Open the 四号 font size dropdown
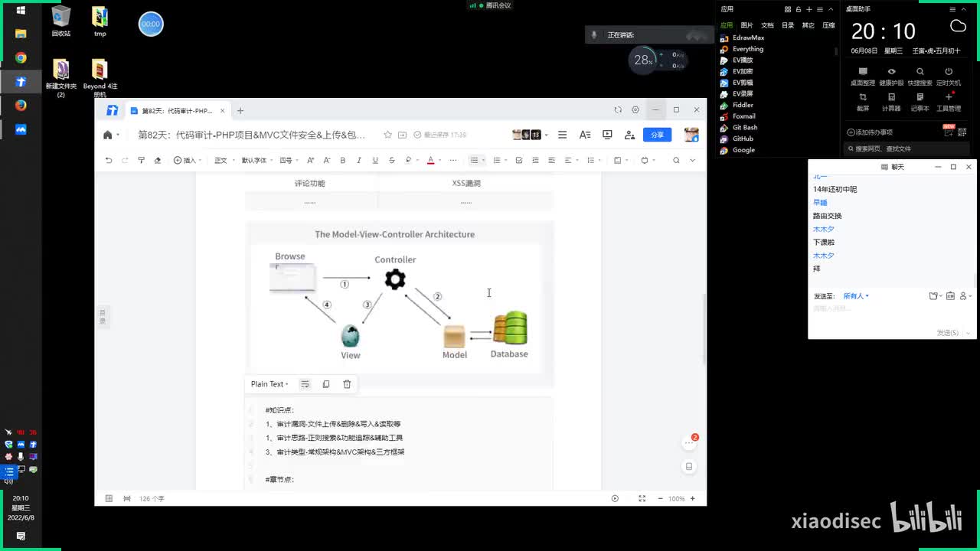 click(288, 160)
